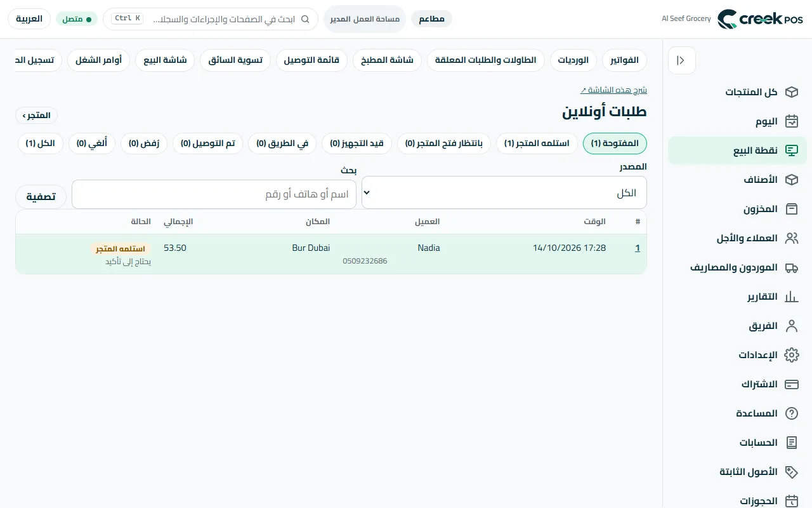
Task: Click the الإجمالي column header
Action: coord(178,222)
